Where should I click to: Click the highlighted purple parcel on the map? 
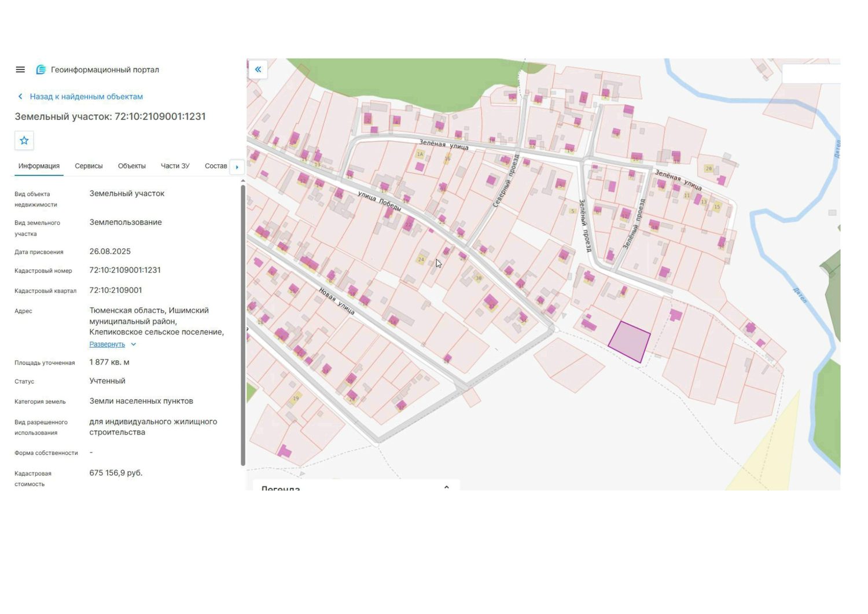point(630,341)
